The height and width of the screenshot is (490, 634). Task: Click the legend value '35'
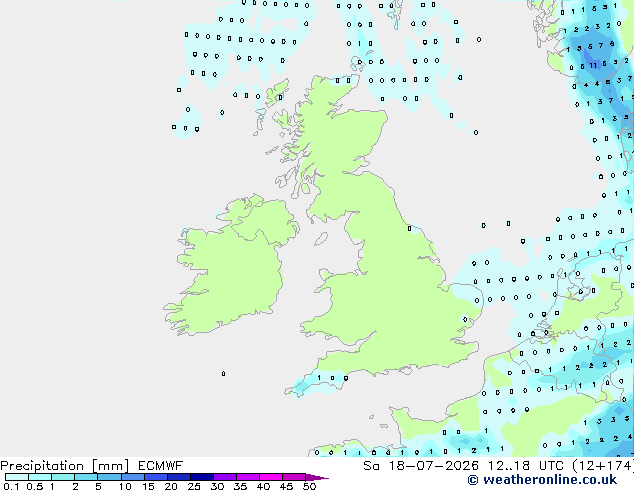tap(240, 486)
